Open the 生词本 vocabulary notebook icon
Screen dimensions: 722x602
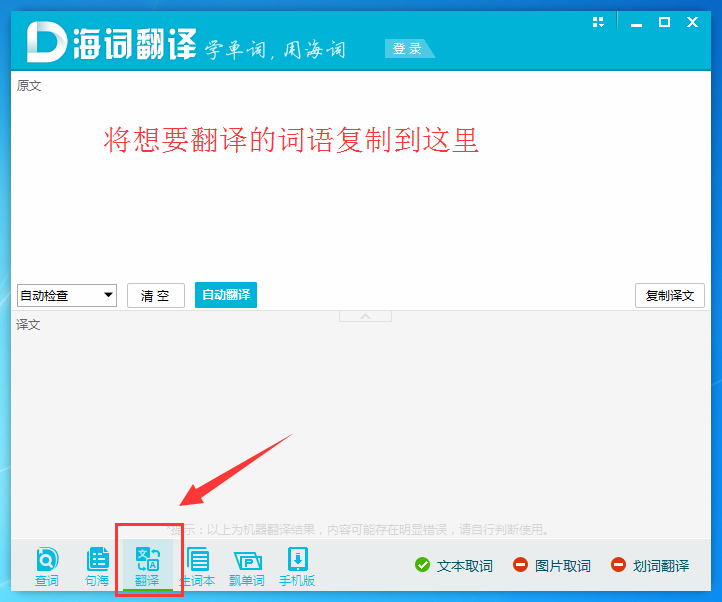click(197, 565)
